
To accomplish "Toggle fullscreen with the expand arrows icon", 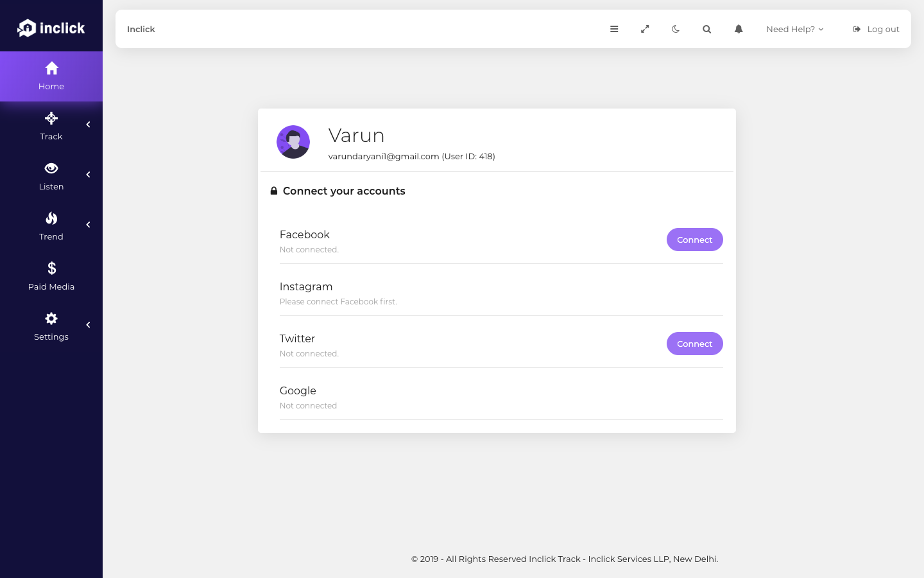I will pos(645,29).
